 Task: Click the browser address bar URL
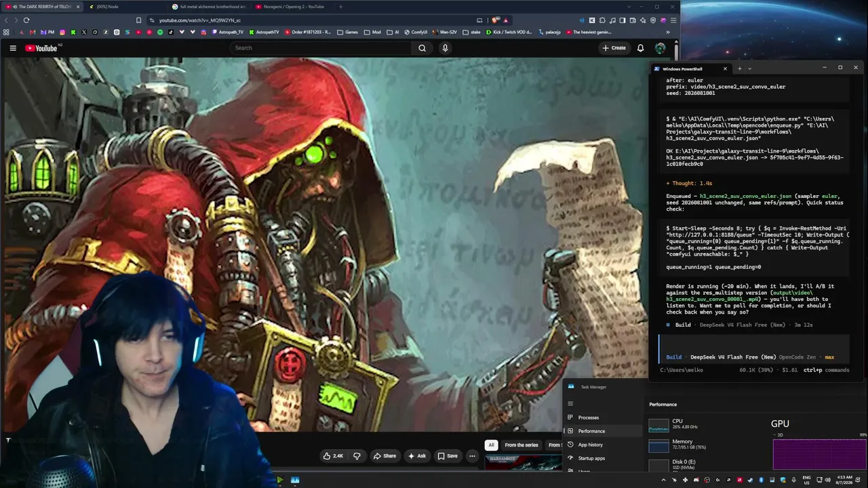point(200,20)
